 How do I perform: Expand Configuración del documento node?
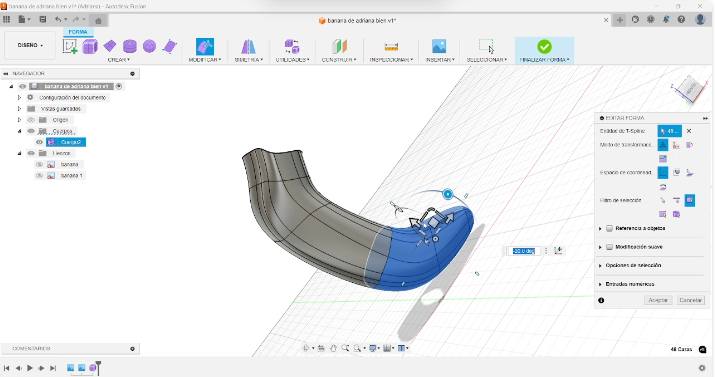point(19,98)
